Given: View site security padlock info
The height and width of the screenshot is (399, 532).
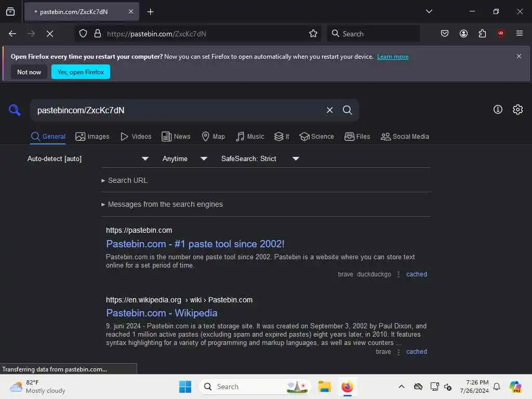Looking at the screenshot, I should [x=98, y=34].
